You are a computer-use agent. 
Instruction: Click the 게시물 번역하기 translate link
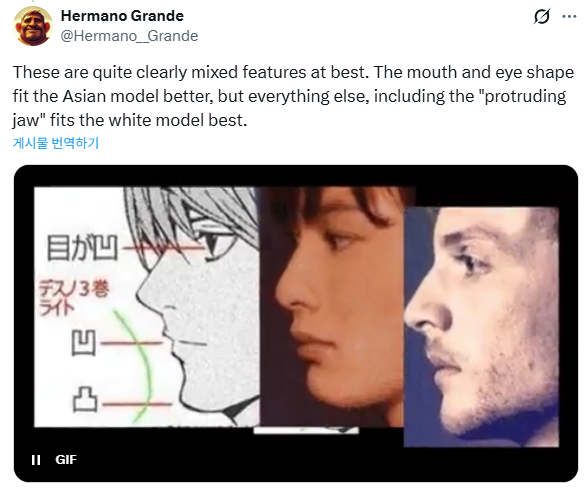[x=56, y=143]
